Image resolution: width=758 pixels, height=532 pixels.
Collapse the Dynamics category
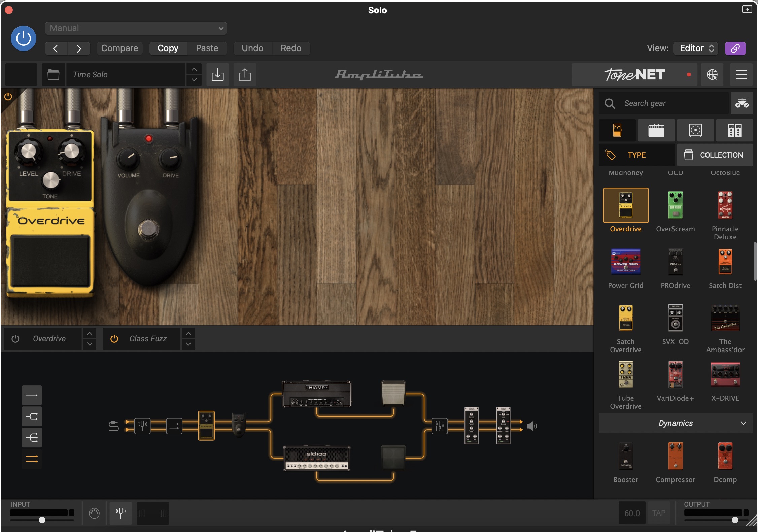[676, 423]
